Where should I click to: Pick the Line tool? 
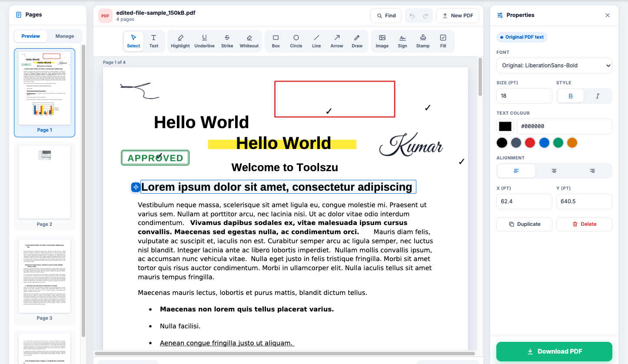click(316, 41)
